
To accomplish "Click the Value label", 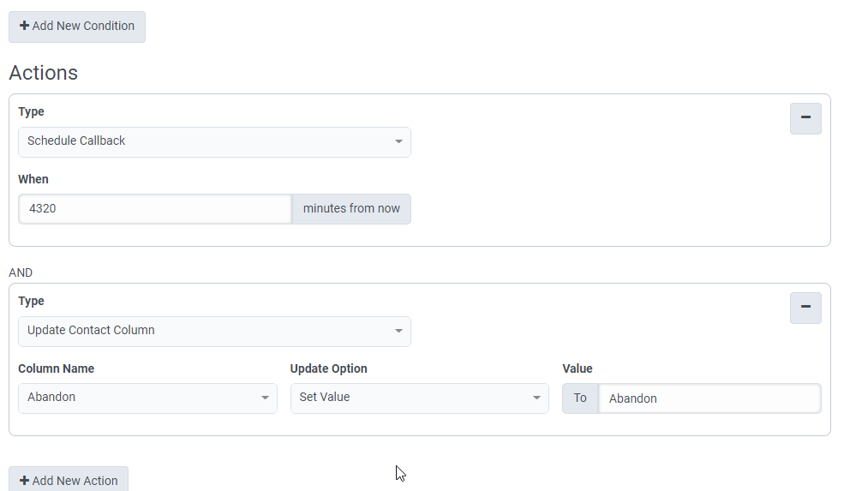I will (578, 368).
